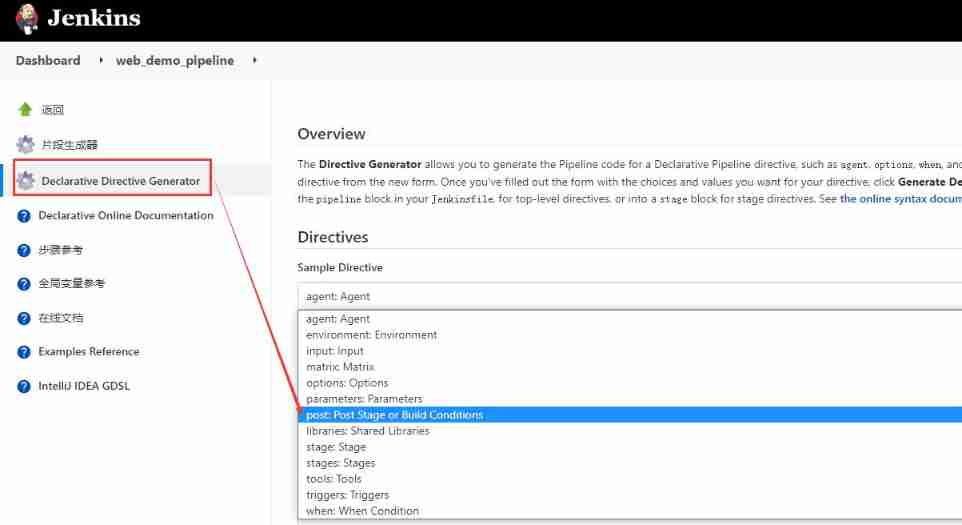This screenshot has width=962, height=525.
Task: Open the online syntax documentation link
Action: (901, 199)
